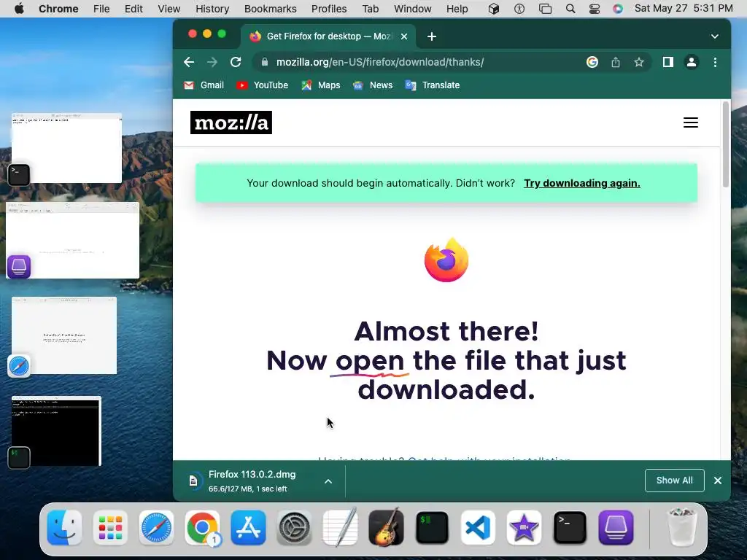Select the purple app window thumbnail
The image size is (747, 560).
[72, 241]
